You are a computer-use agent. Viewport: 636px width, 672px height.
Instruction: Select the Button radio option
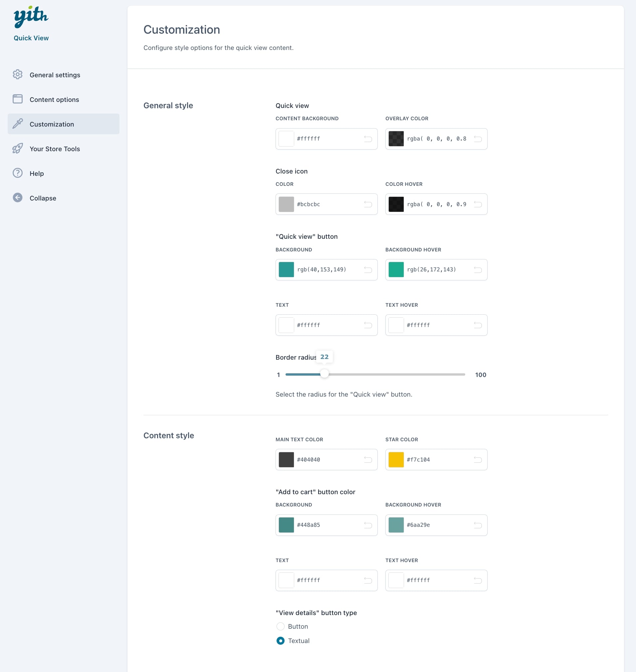[x=280, y=626]
